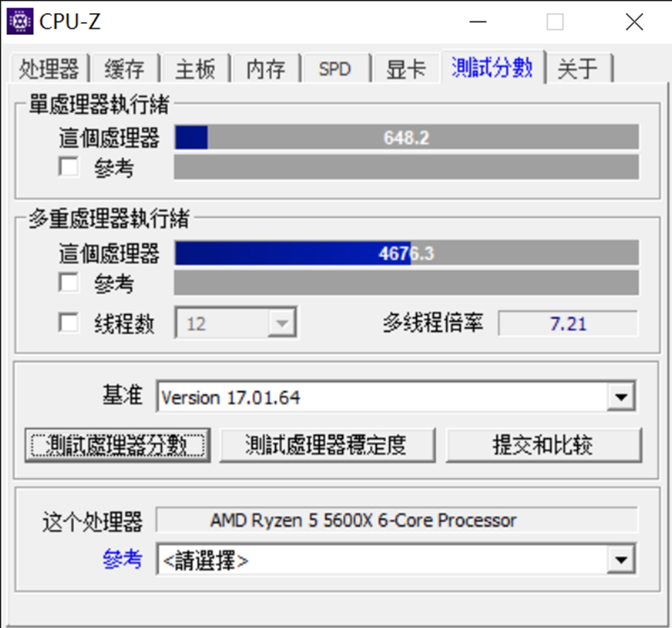The width and height of the screenshot is (672, 628).
Task: Switch to the 处理器 tab
Action: 49,69
